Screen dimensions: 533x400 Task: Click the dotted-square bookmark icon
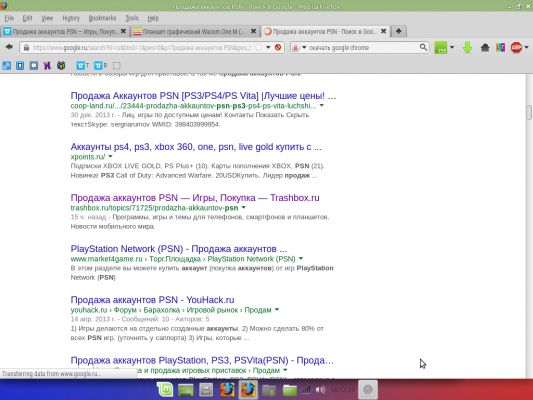[117, 66]
